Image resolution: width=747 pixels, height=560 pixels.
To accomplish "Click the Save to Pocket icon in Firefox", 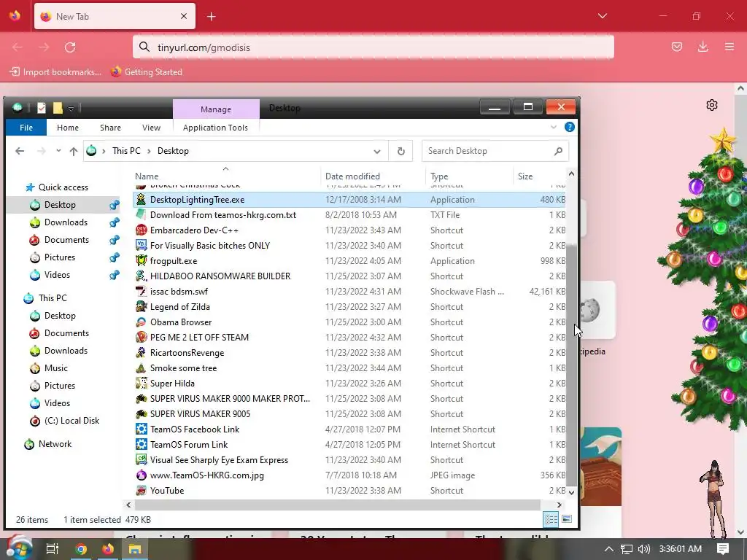I will 676,47.
